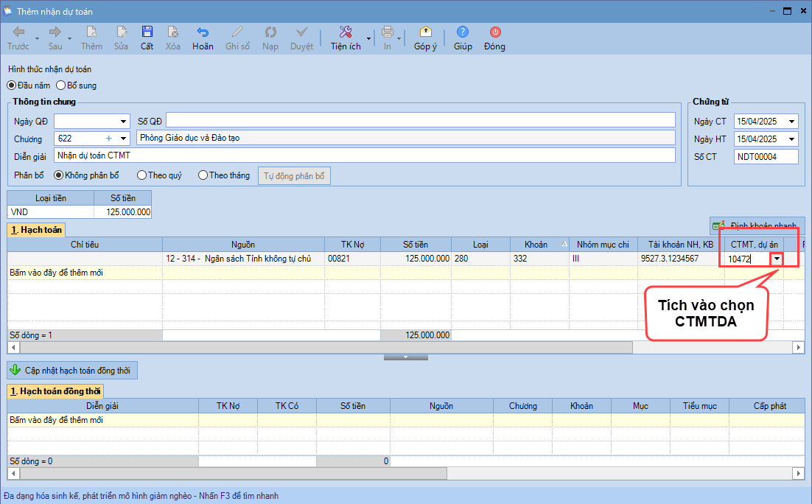Click the Số tiền cell beside VND
The width and height of the screenshot is (812, 504).
click(123, 212)
